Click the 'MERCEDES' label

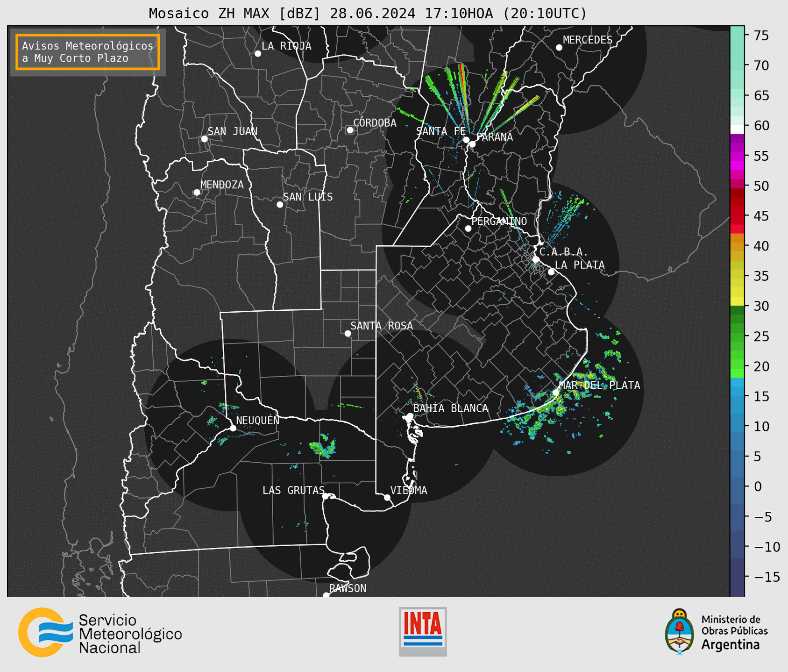point(588,40)
